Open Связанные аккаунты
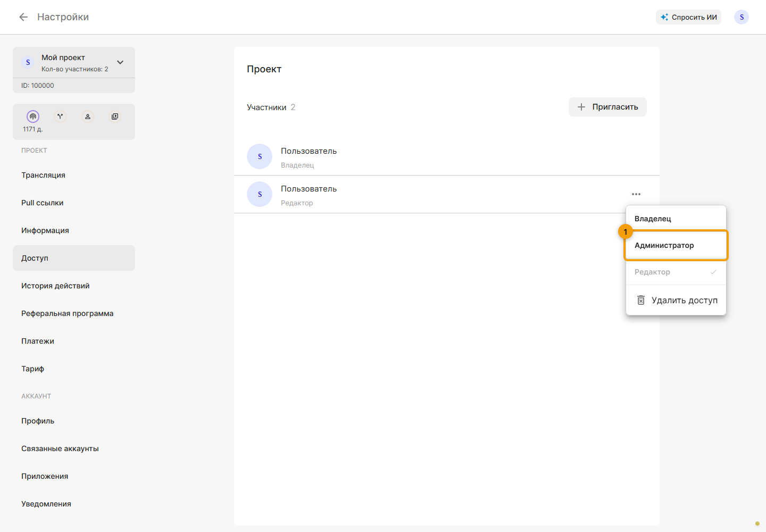Image resolution: width=766 pixels, height=532 pixels. [x=74, y=448]
